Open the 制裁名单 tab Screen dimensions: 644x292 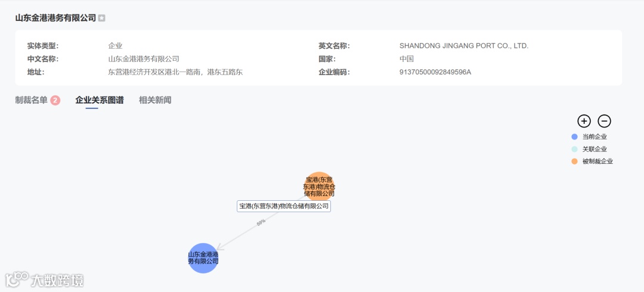point(31,100)
